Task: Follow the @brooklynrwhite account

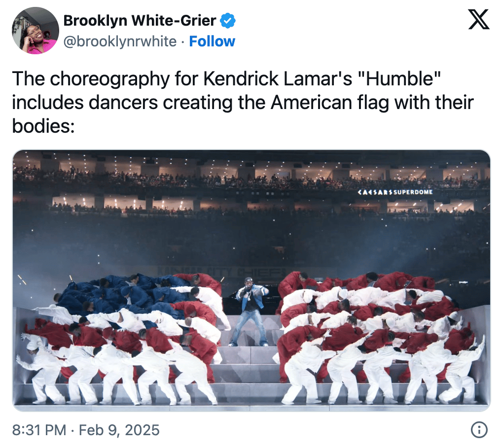Action: (x=212, y=41)
